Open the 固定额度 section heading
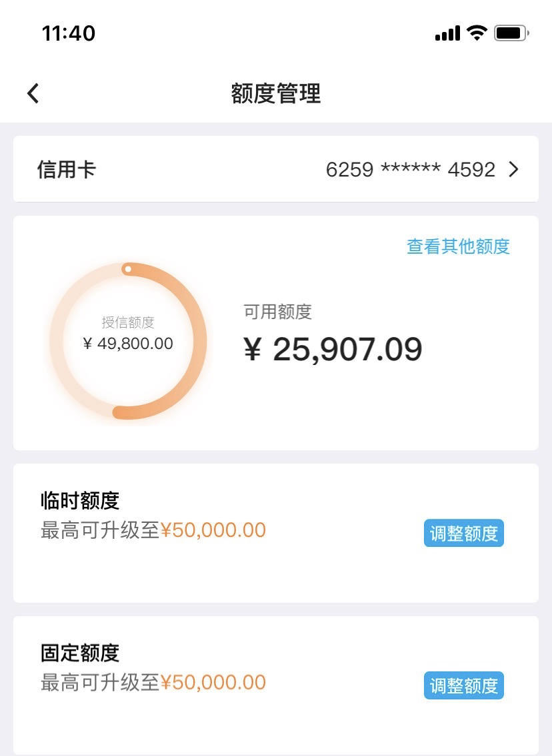The image size is (552, 756). pos(80,653)
